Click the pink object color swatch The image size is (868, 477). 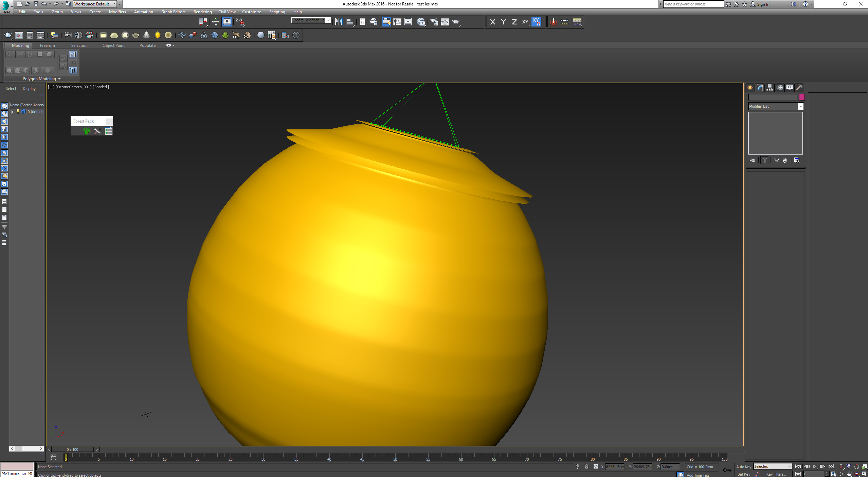[802, 97]
